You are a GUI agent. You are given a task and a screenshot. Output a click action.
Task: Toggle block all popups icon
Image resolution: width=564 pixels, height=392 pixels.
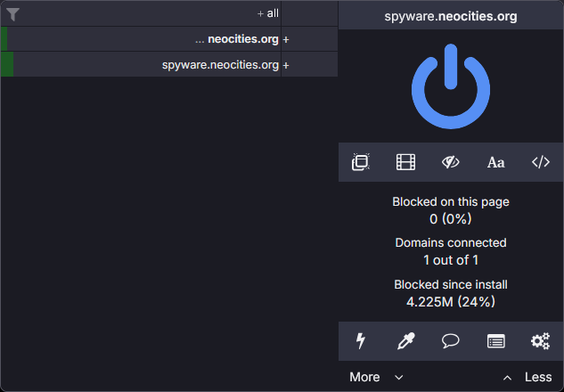361,162
